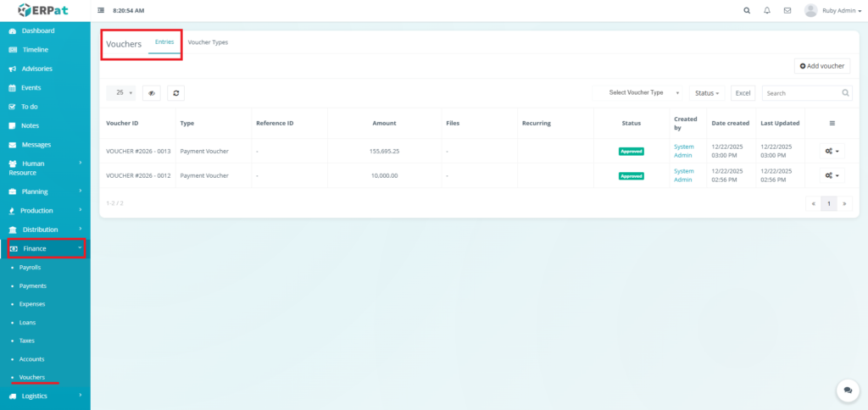
Task: Go to previous page arrow
Action: tap(813, 203)
